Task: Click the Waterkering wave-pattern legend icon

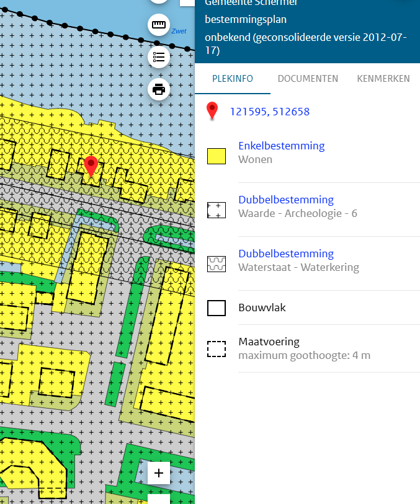Action: pyautogui.click(x=216, y=263)
